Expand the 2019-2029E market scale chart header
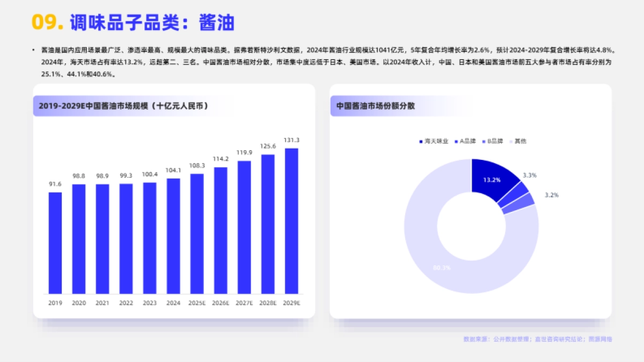The height and width of the screenshot is (362, 644). (x=123, y=106)
